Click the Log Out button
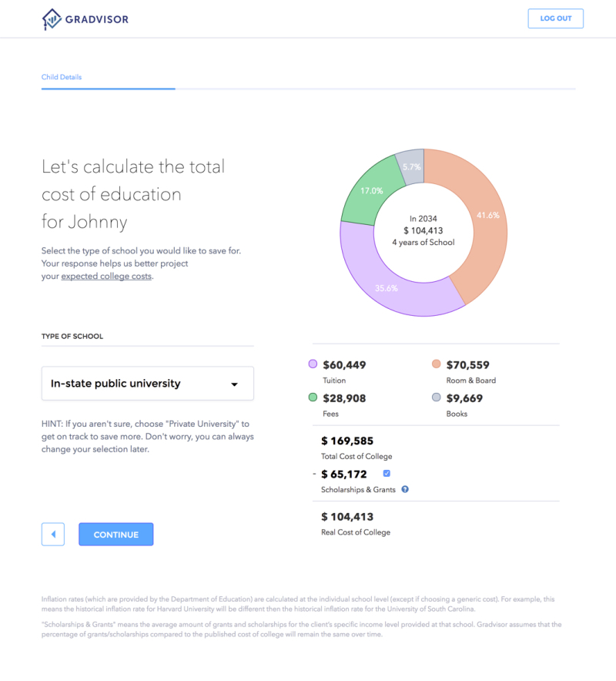The height and width of the screenshot is (681, 616). [x=555, y=18]
